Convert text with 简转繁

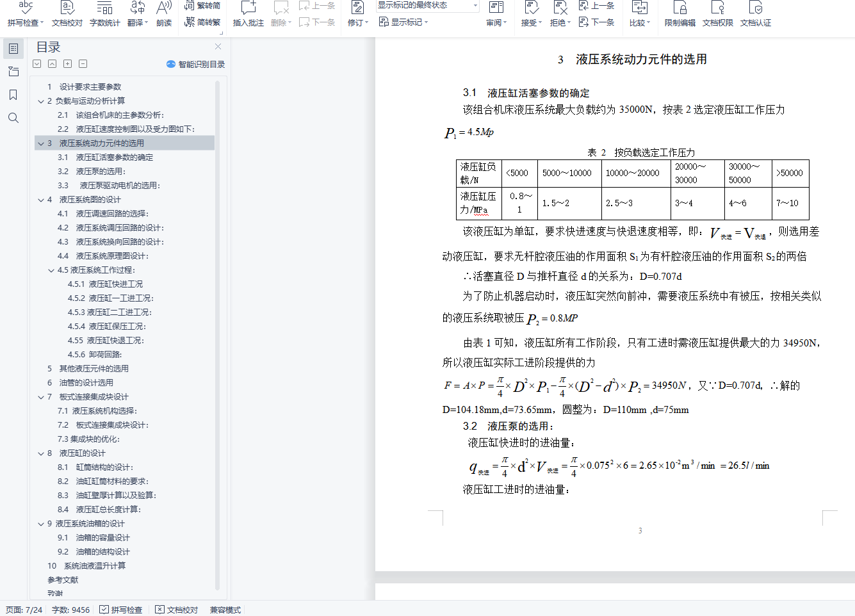point(202,22)
